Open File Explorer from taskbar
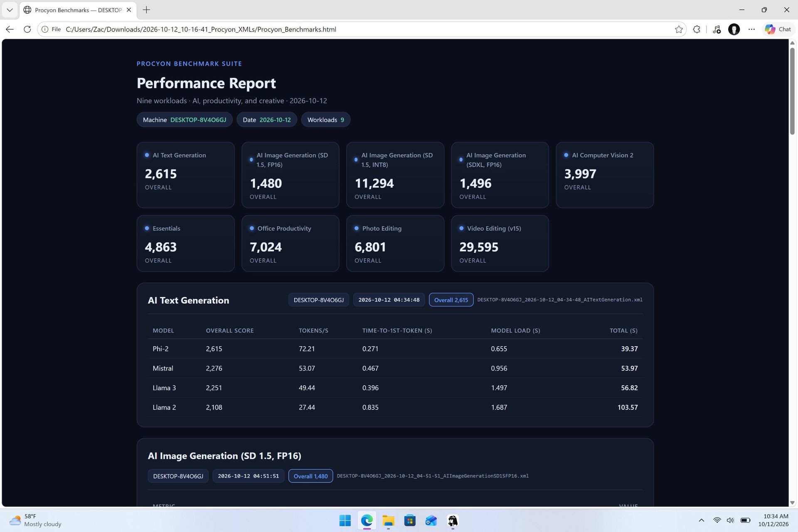The image size is (798, 532). tap(388, 520)
